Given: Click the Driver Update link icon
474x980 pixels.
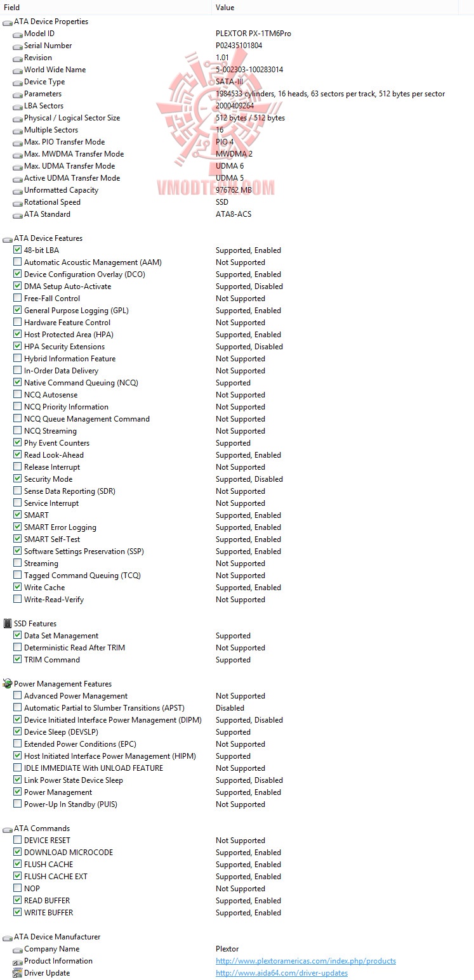Looking at the screenshot, I should (17, 973).
